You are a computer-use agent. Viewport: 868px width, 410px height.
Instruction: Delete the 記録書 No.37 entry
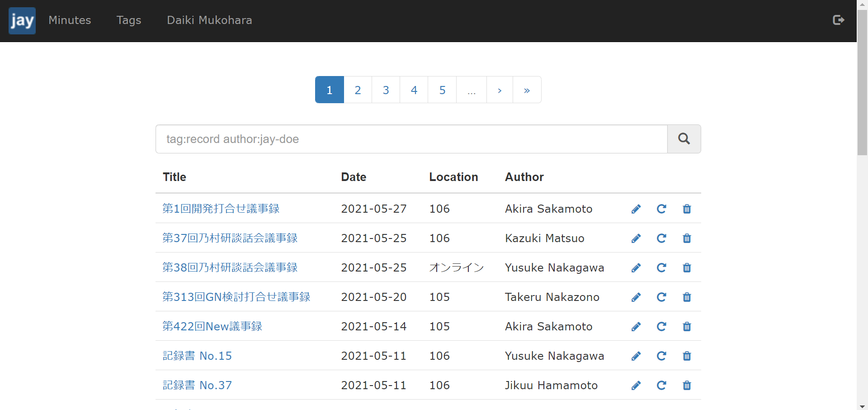(686, 386)
